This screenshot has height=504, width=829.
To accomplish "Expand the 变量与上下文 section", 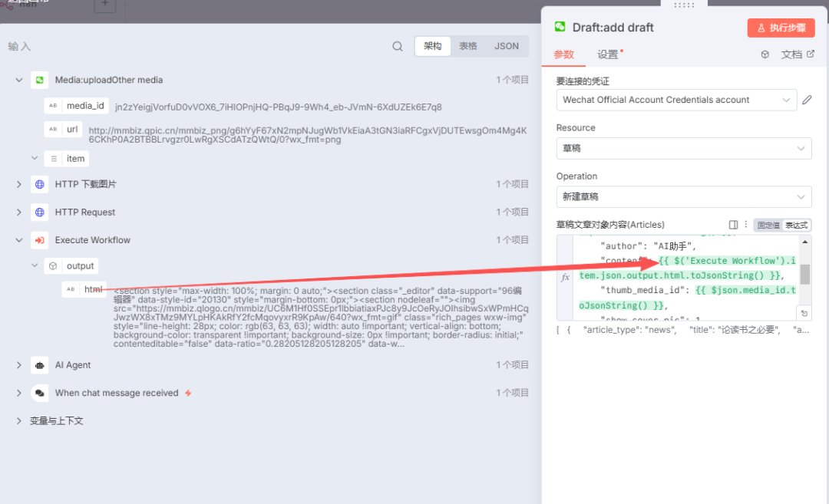I will (x=19, y=421).
